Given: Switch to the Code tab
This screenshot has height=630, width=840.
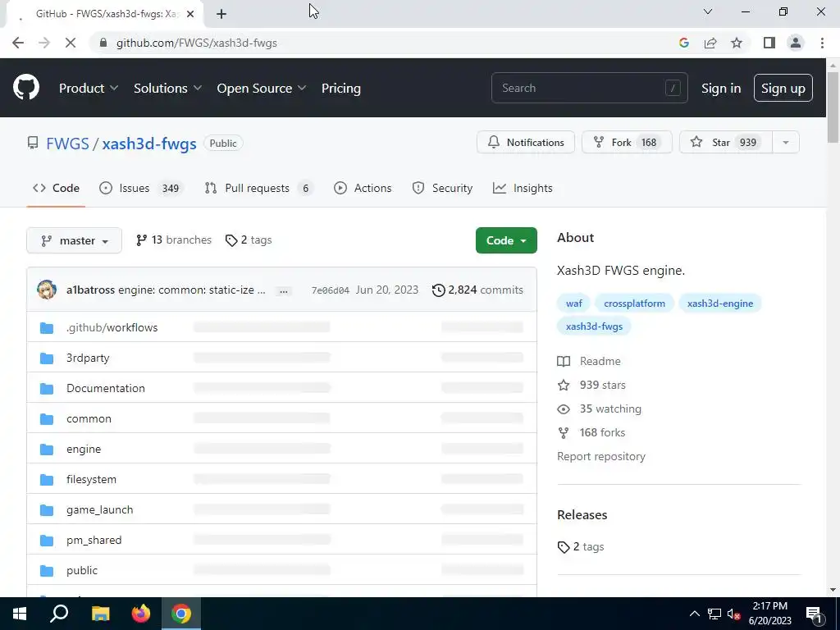Looking at the screenshot, I should [56, 188].
